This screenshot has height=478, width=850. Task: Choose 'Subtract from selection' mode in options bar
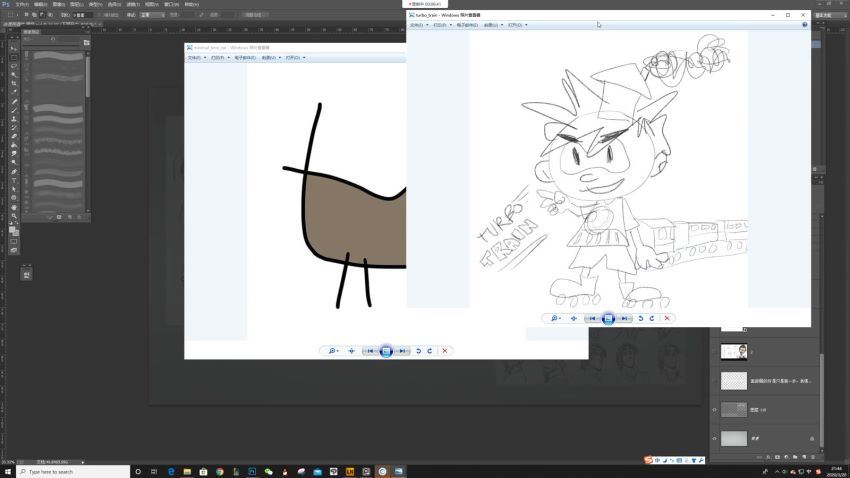42,15
